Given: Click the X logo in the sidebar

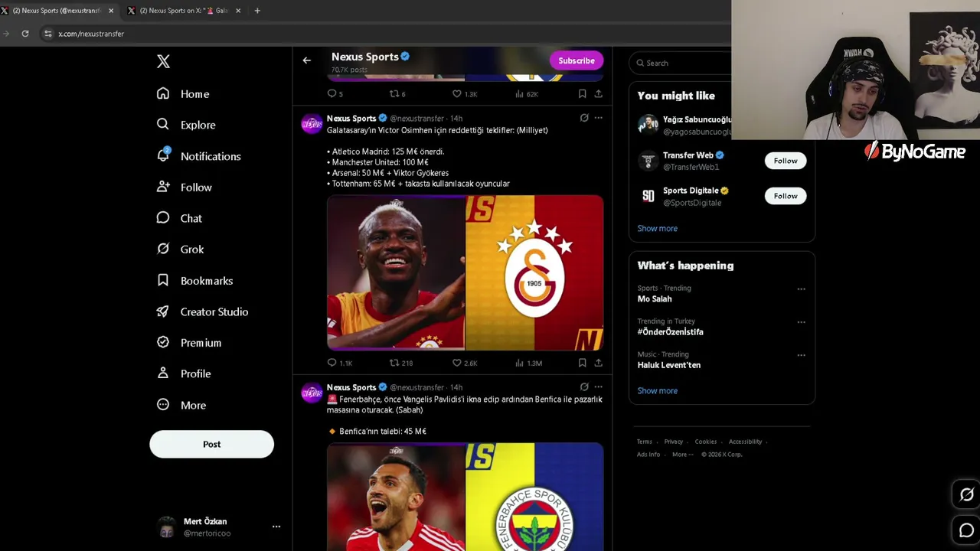Looking at the screenshot, I should (x=163, y=62).
